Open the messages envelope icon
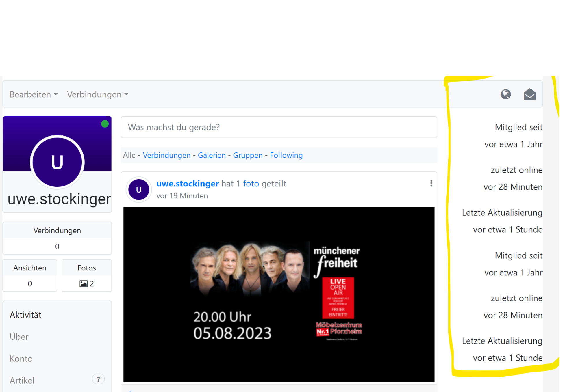The height and width of the screenshot is (392, 578). (529, 94)
